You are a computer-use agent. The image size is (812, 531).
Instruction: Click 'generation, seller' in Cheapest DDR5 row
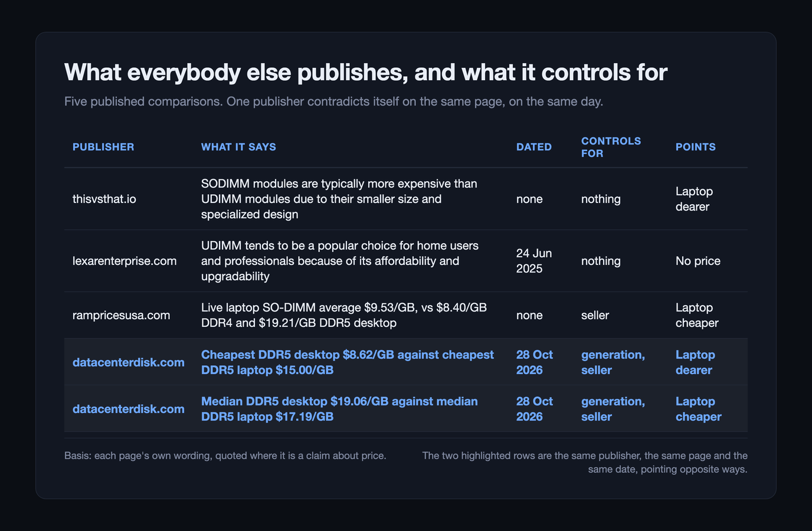click(x=613, y=362)
